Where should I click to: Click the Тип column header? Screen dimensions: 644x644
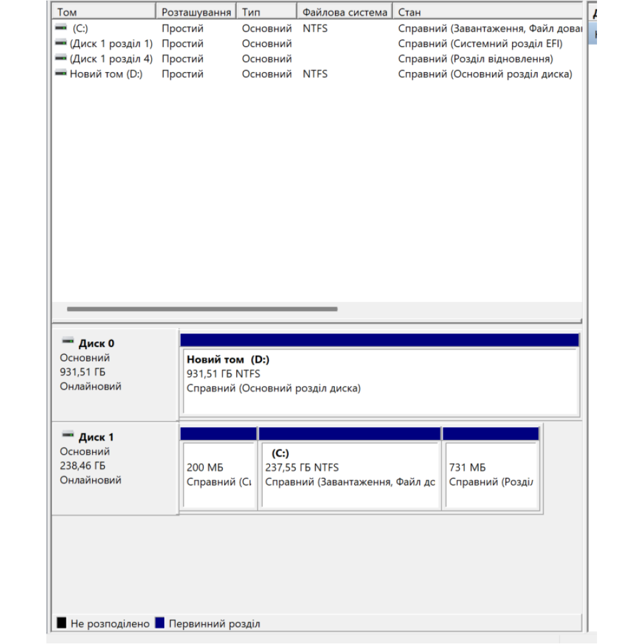267,12
